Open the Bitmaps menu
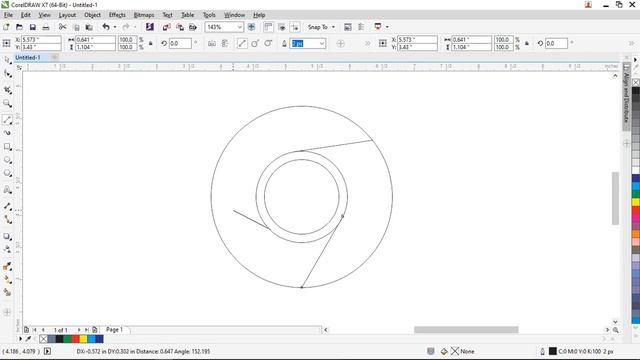 (144, 15)
